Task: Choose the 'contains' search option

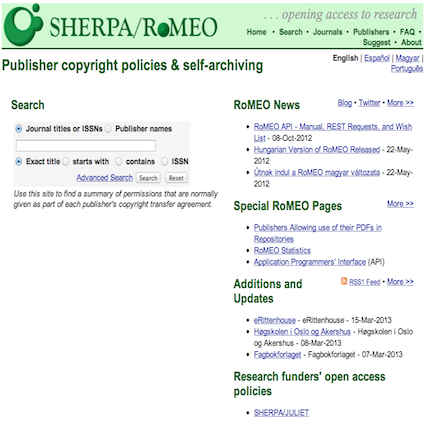Action: [118, 162]
